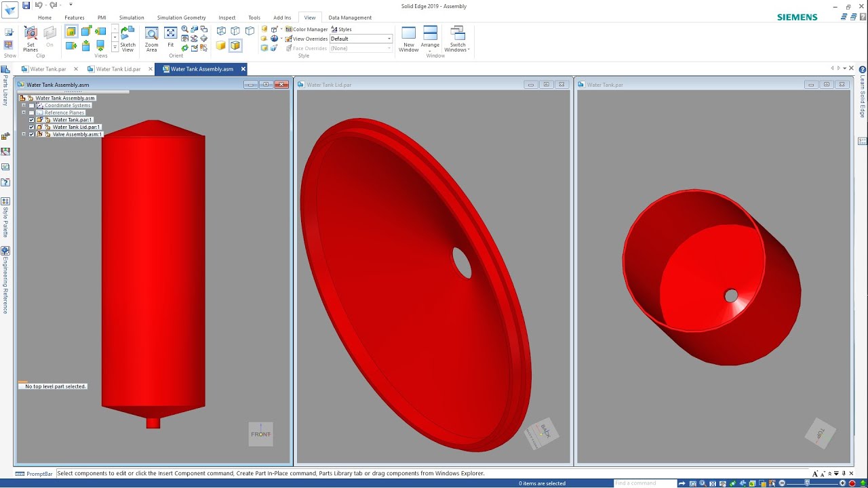Uncheck Water Tank Lid.par:1 visibility checkbox

point(31,127)
